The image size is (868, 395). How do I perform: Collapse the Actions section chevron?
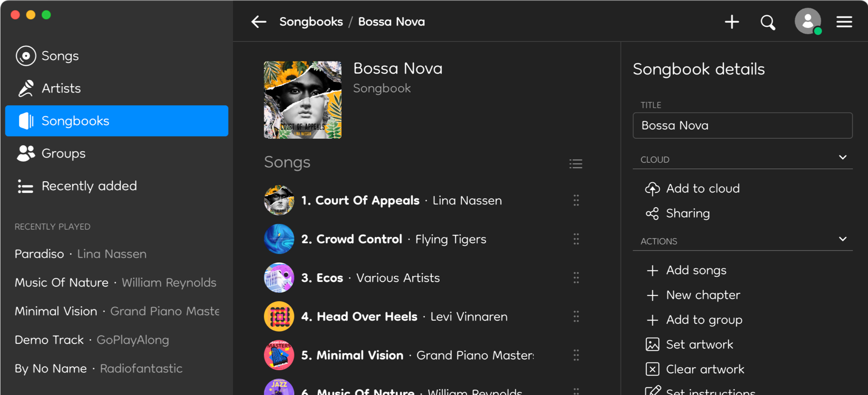pyautogui.click(x=843, y=239)
